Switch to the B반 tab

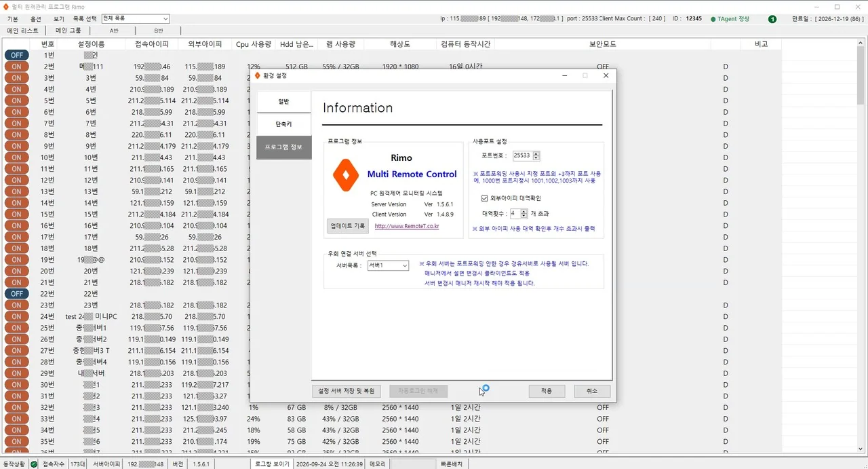tap(159, 31)
